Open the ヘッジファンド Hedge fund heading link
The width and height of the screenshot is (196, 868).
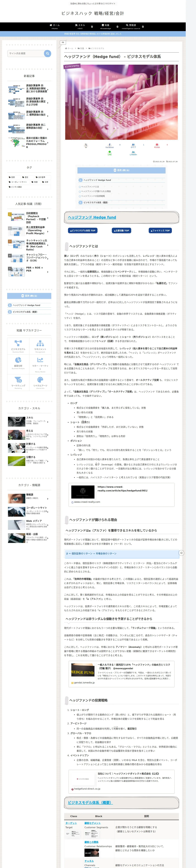click(x=92, y=217)
